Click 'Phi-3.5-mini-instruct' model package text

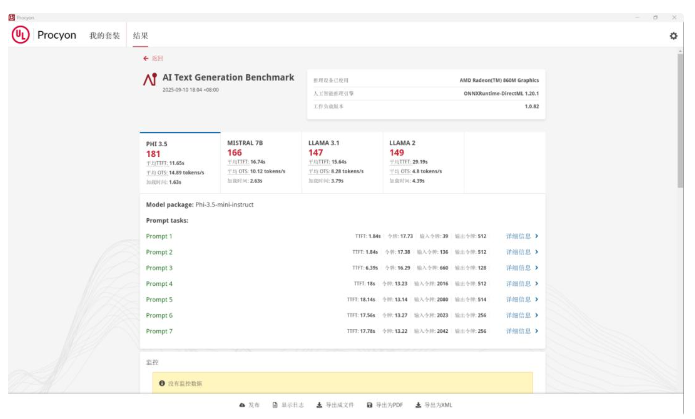(224, 205)
